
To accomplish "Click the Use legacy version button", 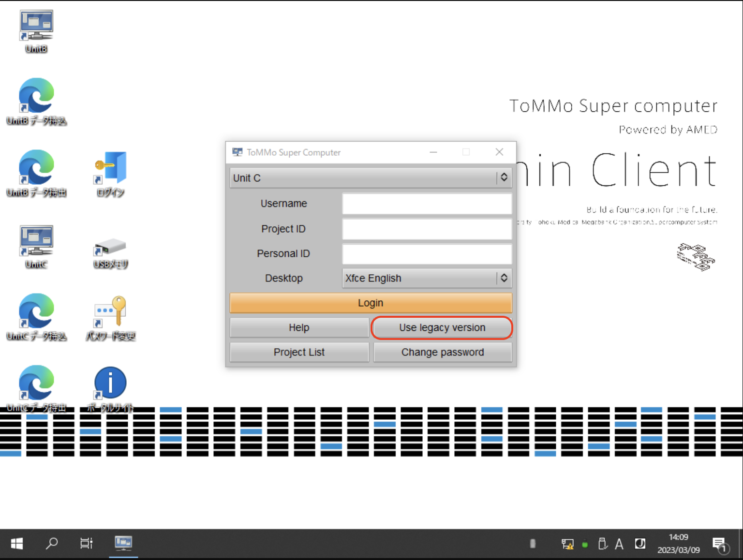I will [x=442, y=328].
